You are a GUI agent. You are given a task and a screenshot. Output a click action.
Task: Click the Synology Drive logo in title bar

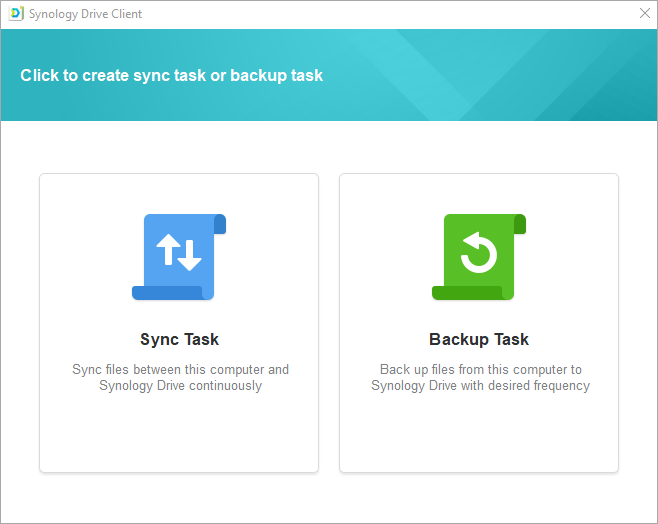[15, 14]
